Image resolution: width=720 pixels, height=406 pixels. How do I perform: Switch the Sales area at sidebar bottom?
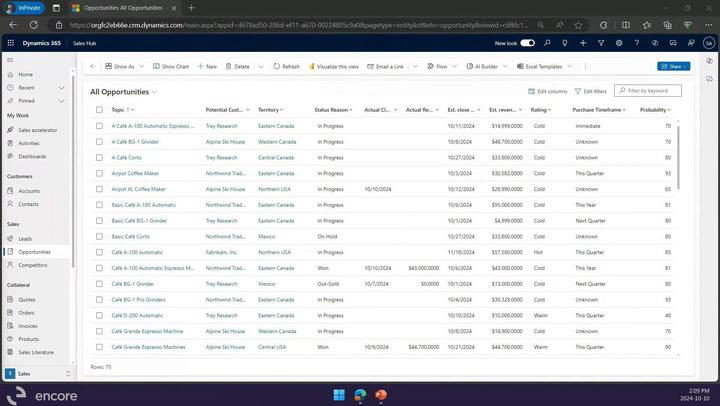click(38, 373)
